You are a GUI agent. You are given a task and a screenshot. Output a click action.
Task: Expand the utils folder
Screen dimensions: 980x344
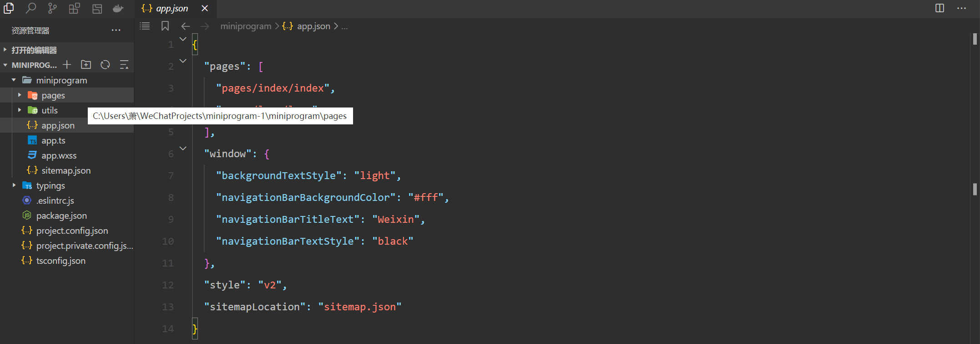19,110
